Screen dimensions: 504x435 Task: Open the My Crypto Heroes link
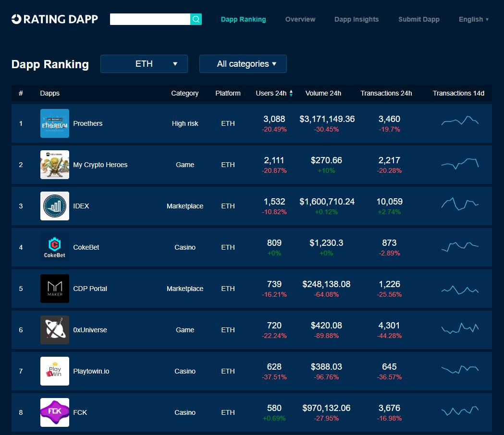tap(100, 165)
